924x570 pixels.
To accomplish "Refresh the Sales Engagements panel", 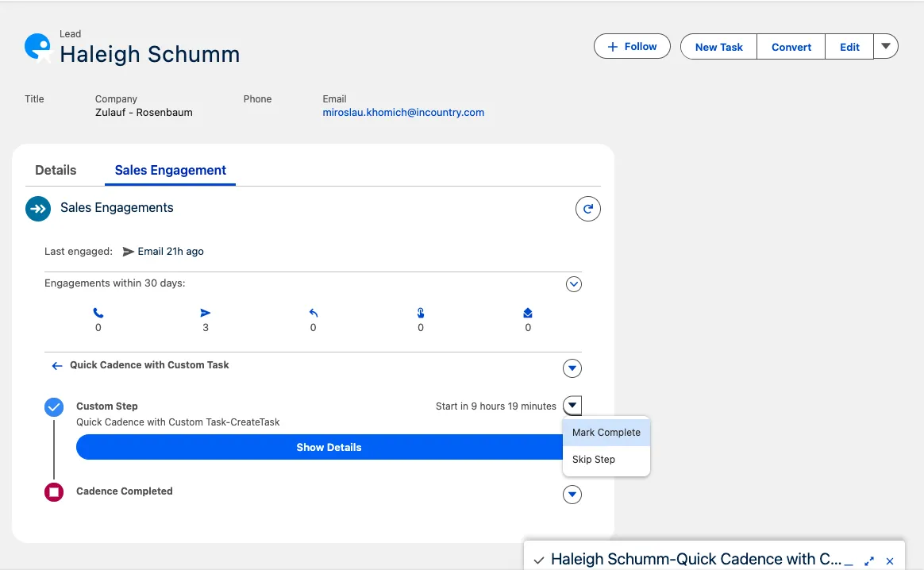I will tap(587, 209).
